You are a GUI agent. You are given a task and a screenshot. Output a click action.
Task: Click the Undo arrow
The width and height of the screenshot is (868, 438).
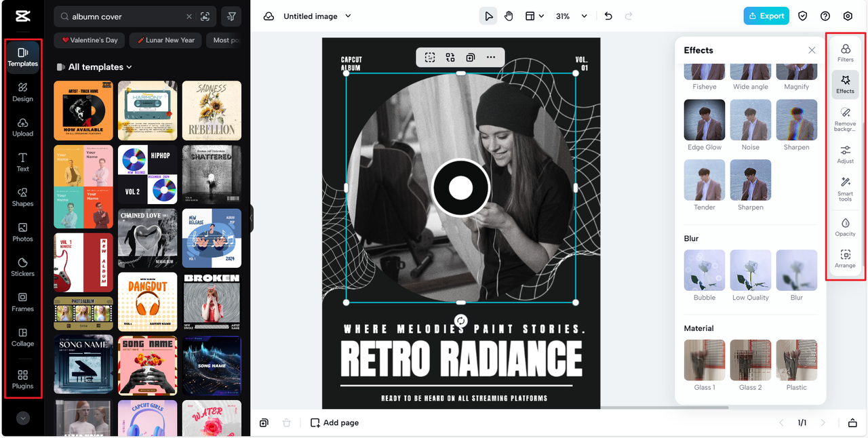point(608,16)
